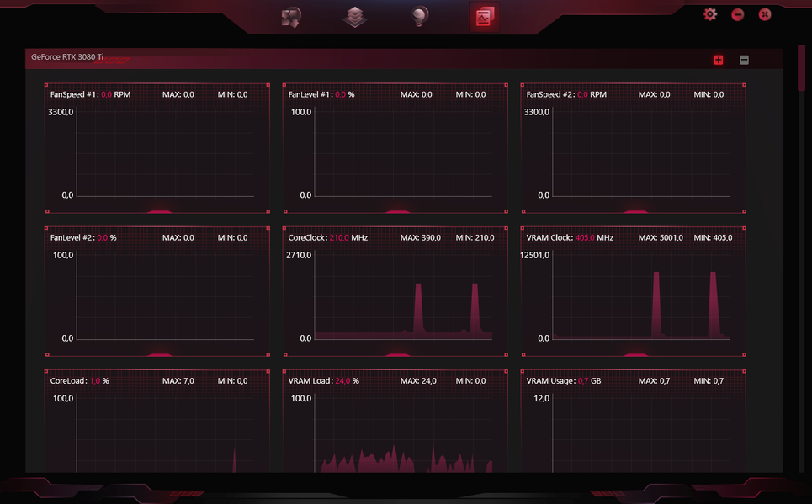Open the light bulb LED lighting tab
This screenshot has height=504, width=812.
pyautogui.click(x=420, y=17)
